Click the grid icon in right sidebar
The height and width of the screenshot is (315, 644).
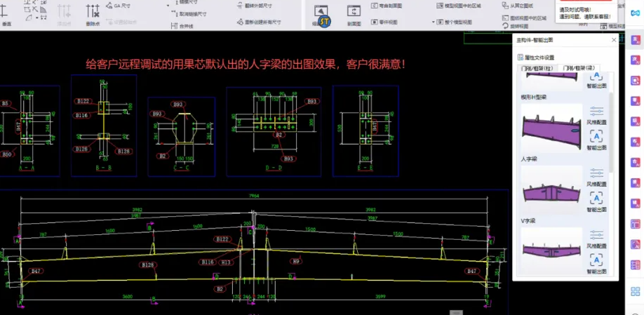pos(636,290)
